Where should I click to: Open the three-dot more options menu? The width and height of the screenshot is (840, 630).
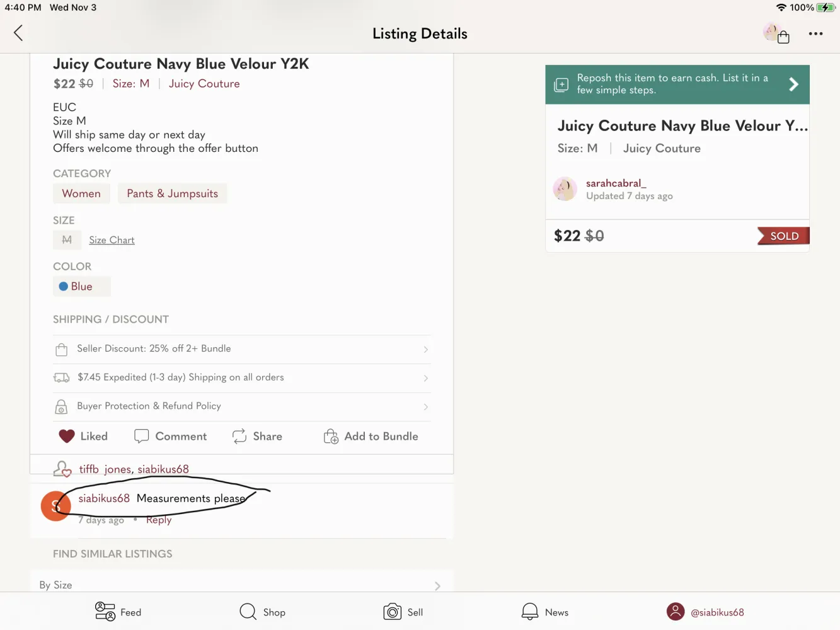coord(815,34)
